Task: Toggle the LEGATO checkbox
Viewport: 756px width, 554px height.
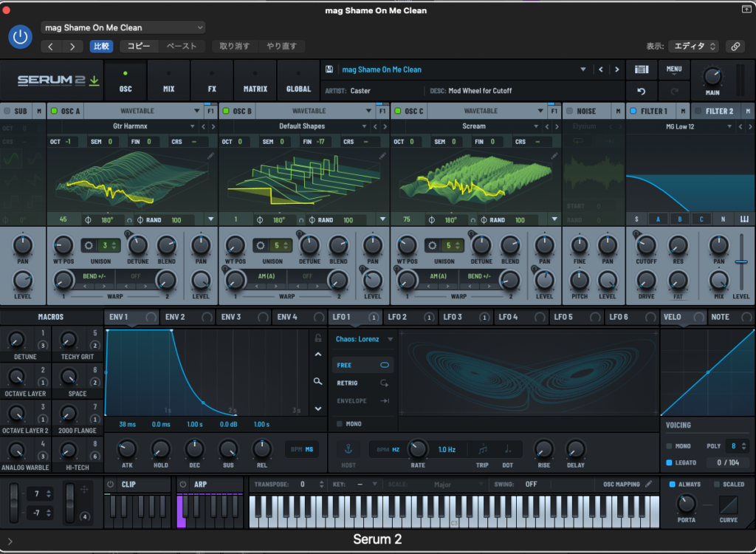Action: 669,462
